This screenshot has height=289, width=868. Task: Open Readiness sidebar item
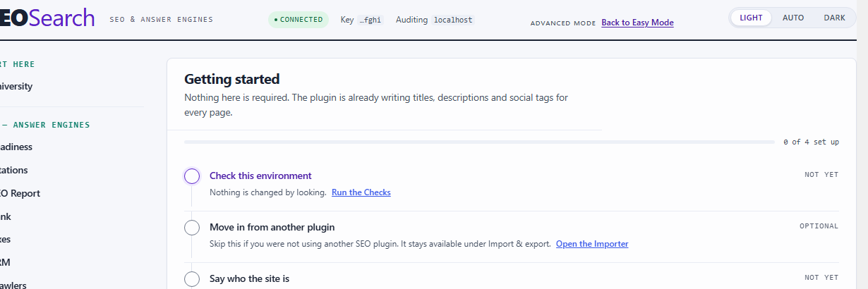point(16,147)
